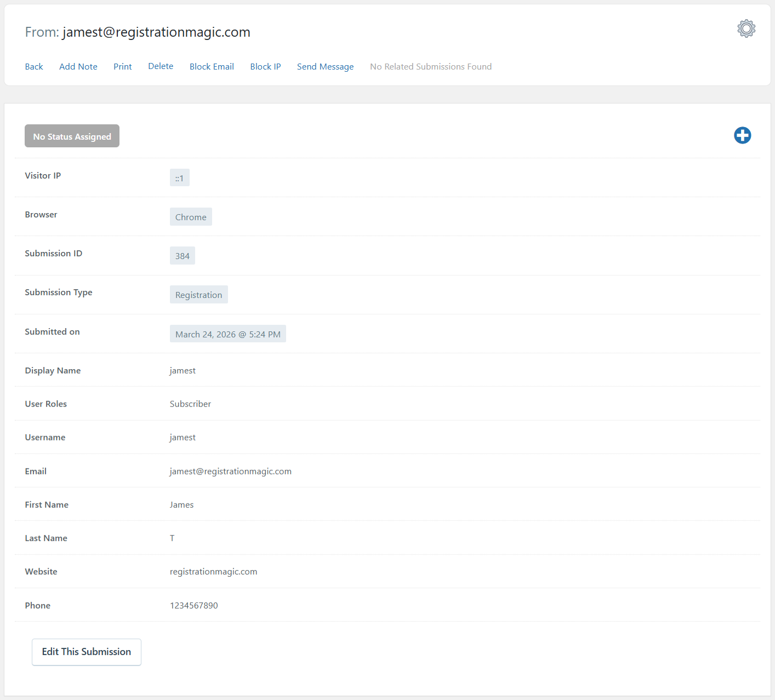775x700 pixels.
Task: Open the settings gear icon
Action: 746,28
